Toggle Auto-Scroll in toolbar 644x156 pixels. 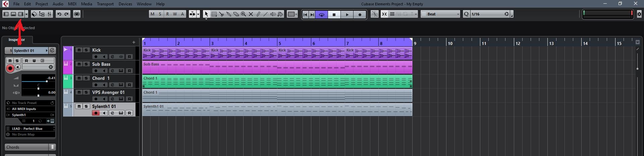[x=192, y=14]
